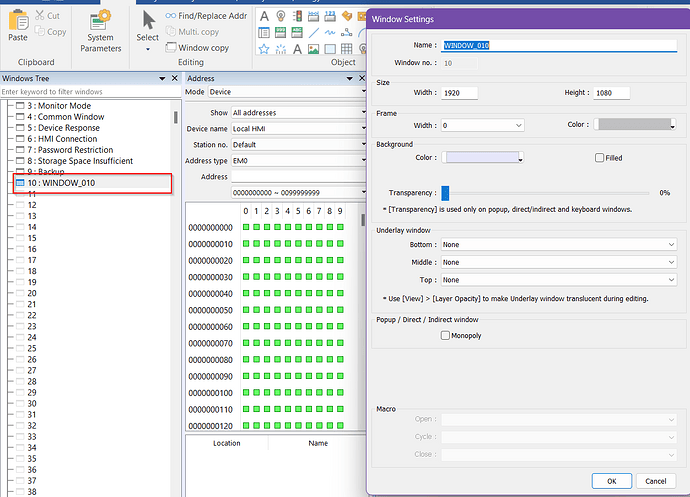Click the Multi. copy tool
Viewport: 690px width, 497px height.
pos(192,32)
